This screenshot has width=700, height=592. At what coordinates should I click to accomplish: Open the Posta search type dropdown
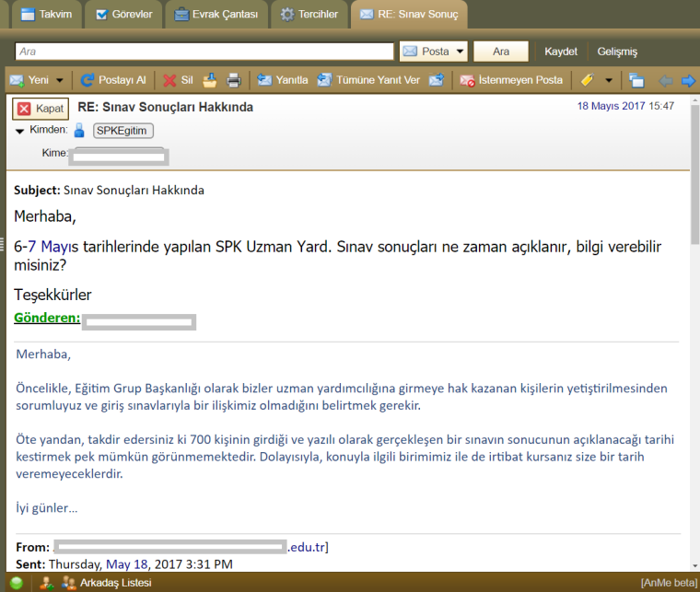[x=434, y=52]
